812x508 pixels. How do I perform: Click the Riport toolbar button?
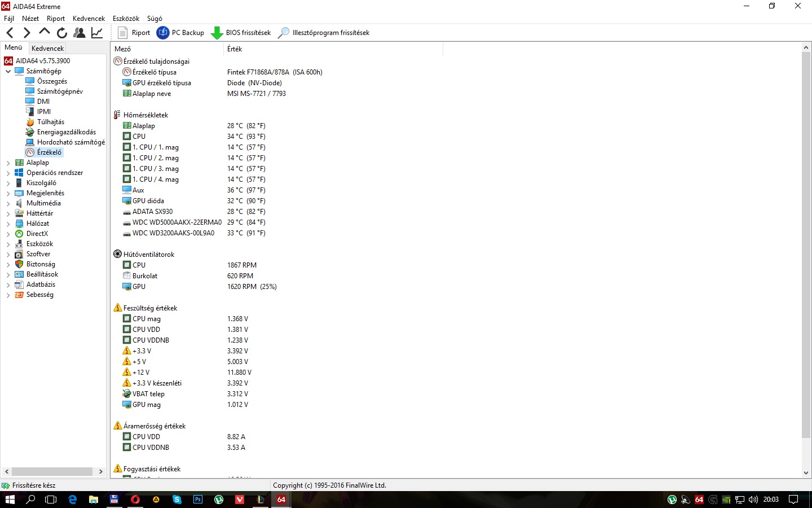pyautogui.click(x=134, y=33)
